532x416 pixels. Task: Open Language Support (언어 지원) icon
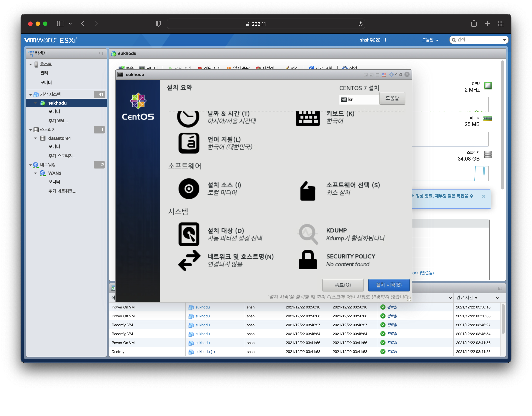189,143
